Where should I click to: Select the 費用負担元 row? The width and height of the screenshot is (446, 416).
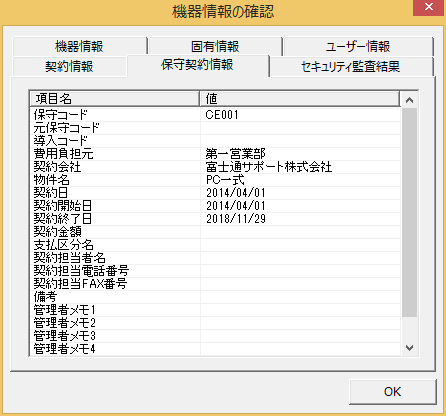pos(215,154)
